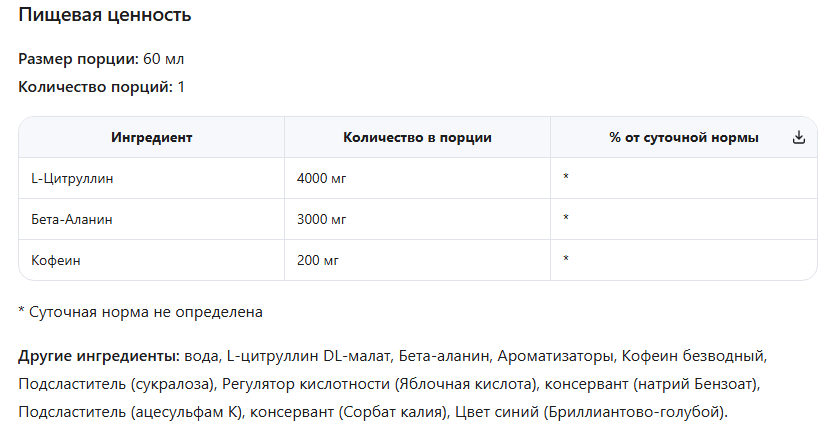
Task: Click the asterisk in the Бета-Аланин row
Action: click(566, 219)
